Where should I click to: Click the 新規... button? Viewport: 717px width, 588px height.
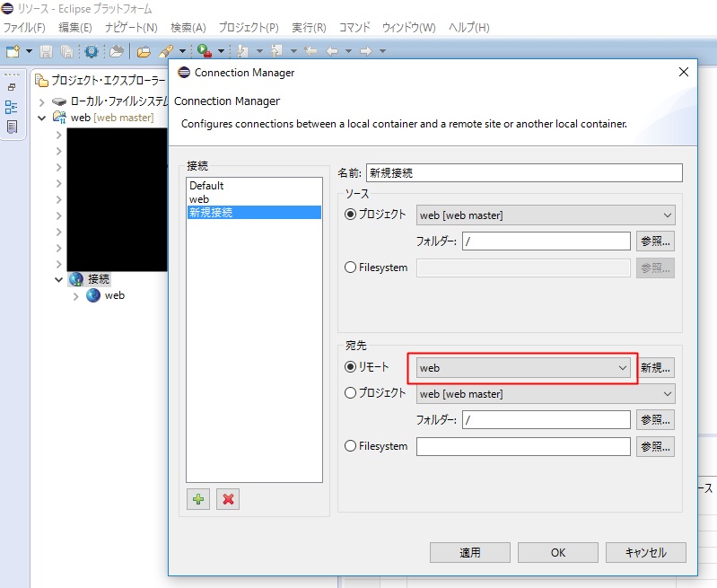coord(655,367)
